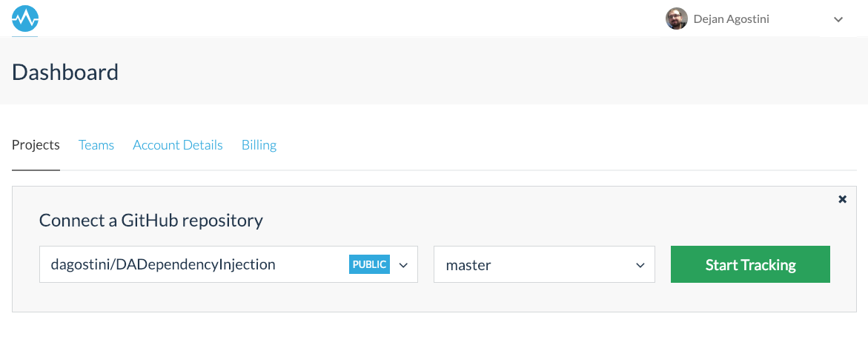Image resolution: width=868 pixels, height=362 pixels.
Task: Click the PUBLIC badge on the repository
Action: click(369, 264)
